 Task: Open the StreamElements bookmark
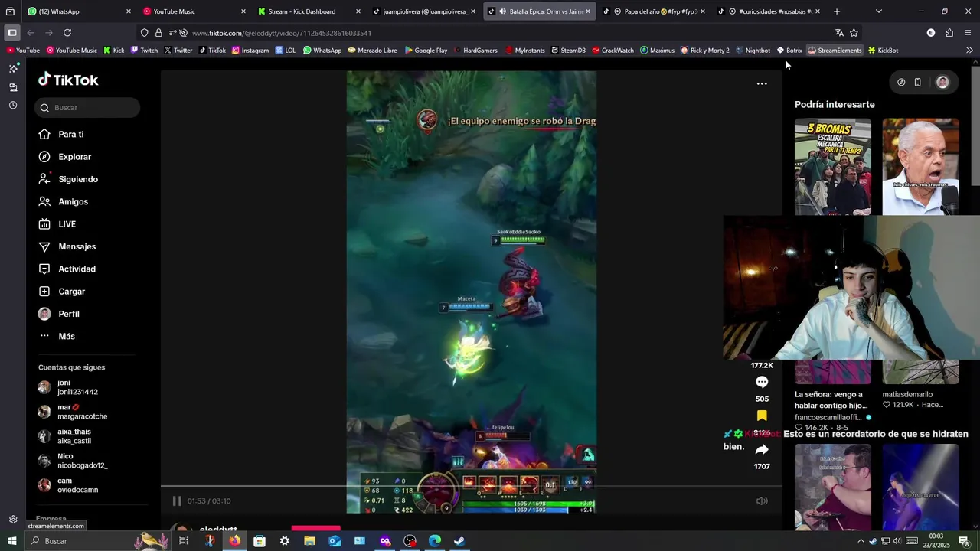834,51
